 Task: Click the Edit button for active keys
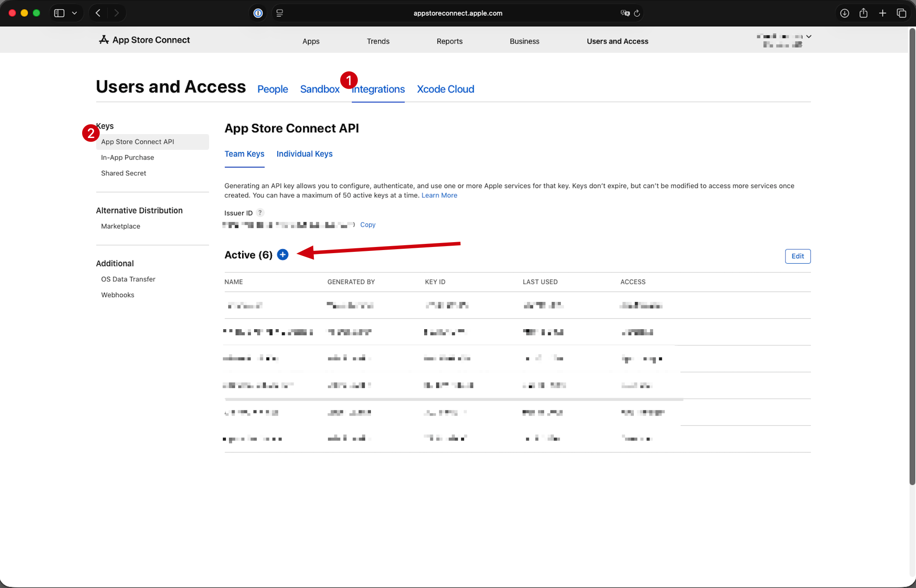(797, 256)
